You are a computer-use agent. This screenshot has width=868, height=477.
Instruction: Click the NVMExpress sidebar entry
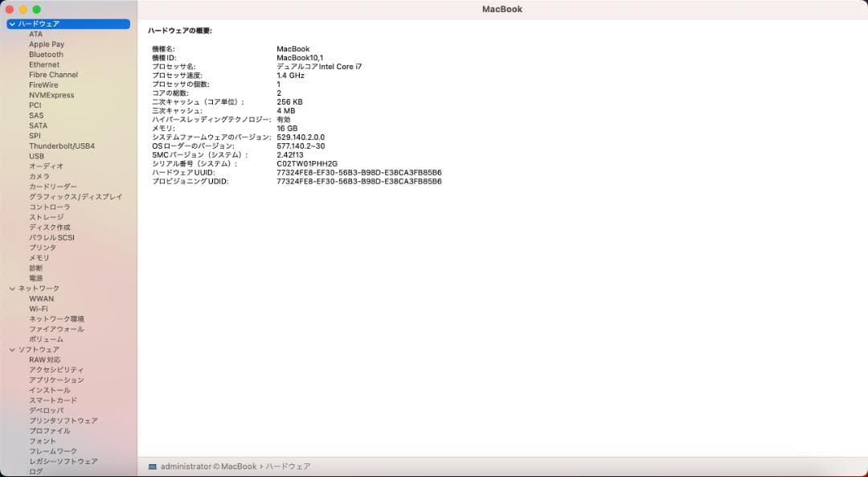tap(51, 95)
